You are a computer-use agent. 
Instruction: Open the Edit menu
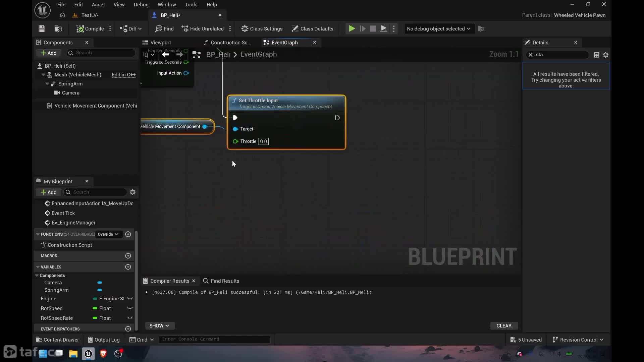[x=78, y=5]
